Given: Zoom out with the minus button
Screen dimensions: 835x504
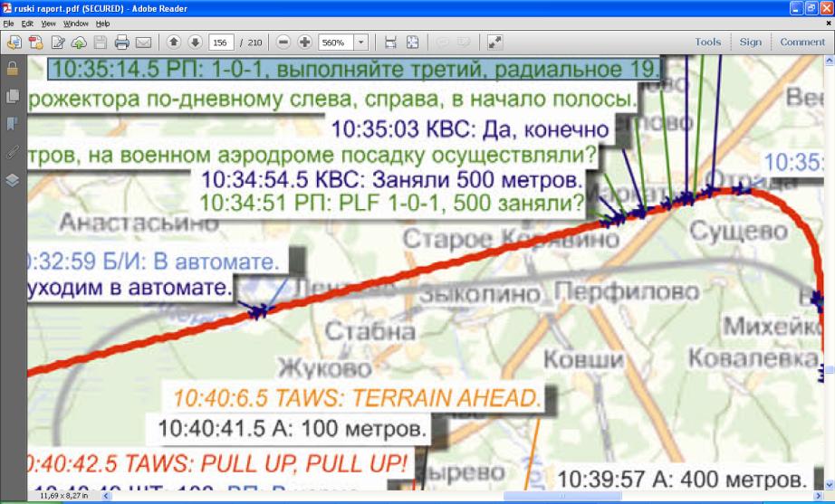Looking at the screenshot, I should point(283,42).
